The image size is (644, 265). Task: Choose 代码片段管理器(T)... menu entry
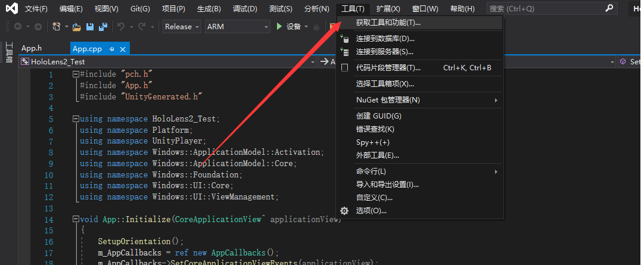click(420, 68)
